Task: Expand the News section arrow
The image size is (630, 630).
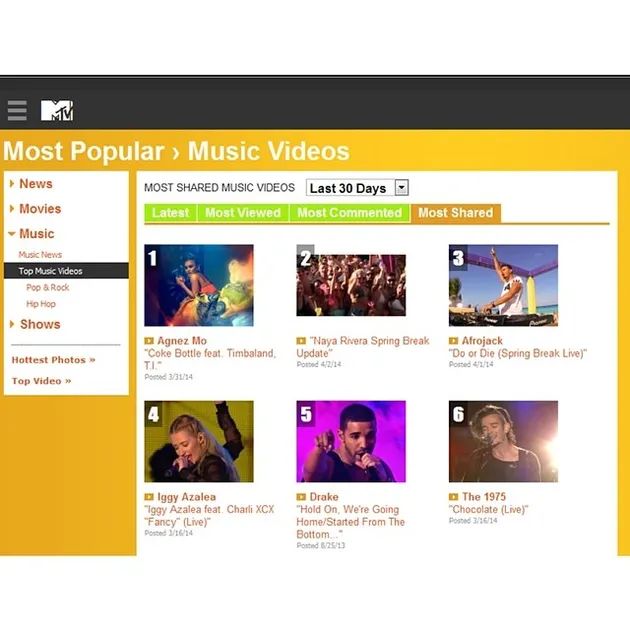Action: (12, 184)
